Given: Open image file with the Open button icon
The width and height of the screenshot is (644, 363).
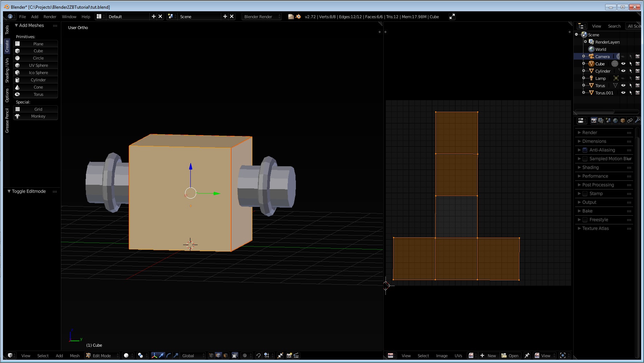Looking at the screenshot, I should 510,356.
